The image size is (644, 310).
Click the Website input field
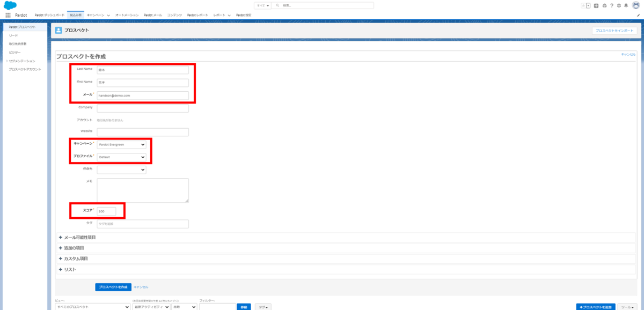(143, 132)
